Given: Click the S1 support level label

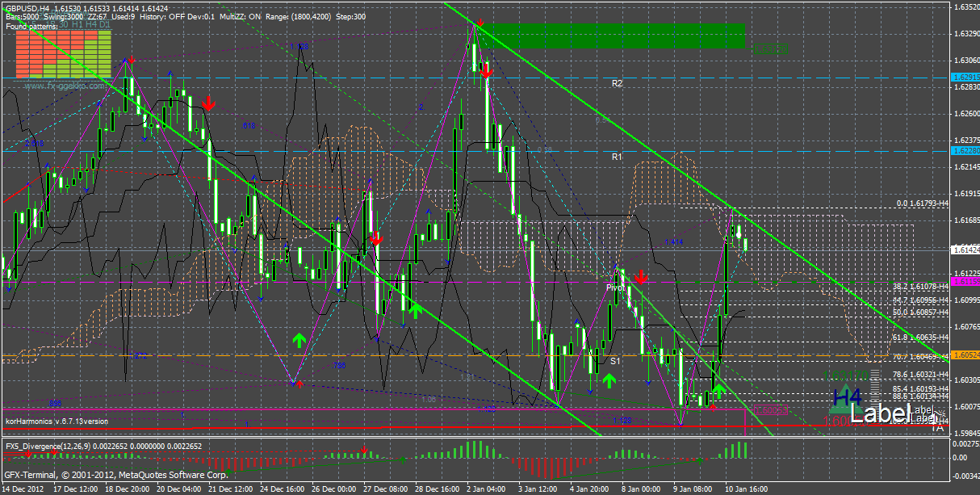Looking at the screenshot, I should coord(615,361).
